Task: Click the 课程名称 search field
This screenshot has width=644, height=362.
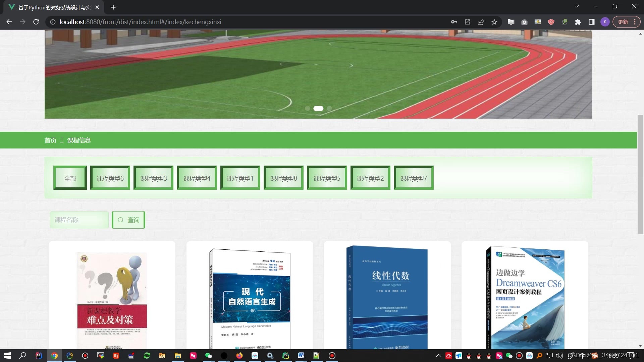Action: [79, 220]
